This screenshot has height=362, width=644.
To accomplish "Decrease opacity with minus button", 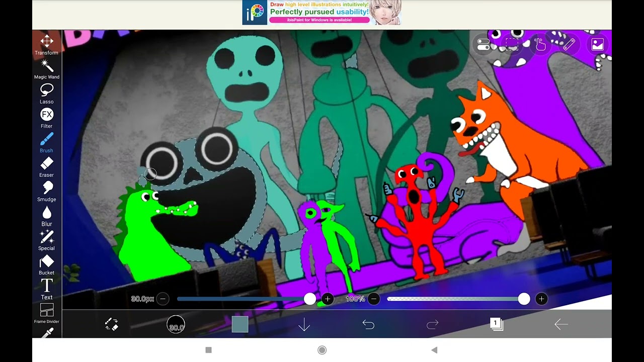I will tap(373, 299).
